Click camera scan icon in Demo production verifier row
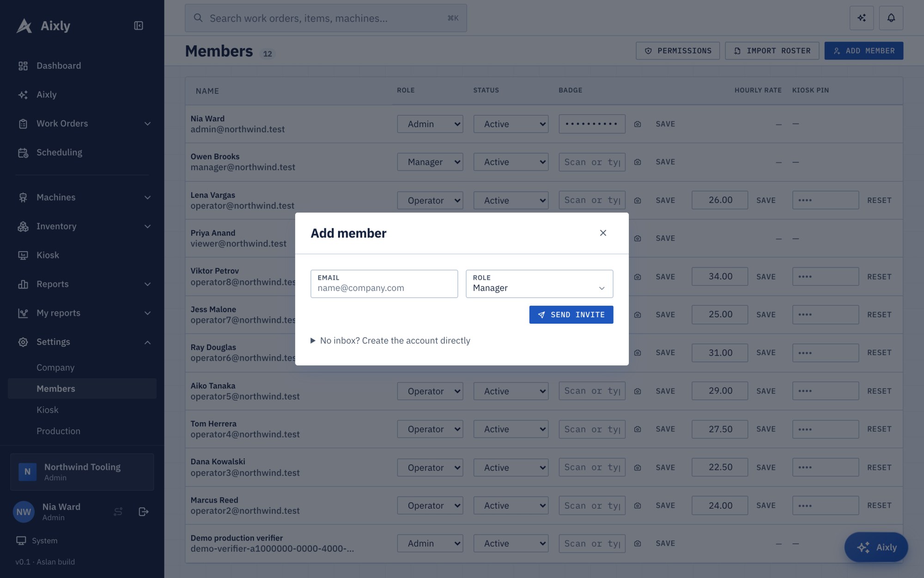The height and width of the screenshot is (578, 924). pos(638,544)
